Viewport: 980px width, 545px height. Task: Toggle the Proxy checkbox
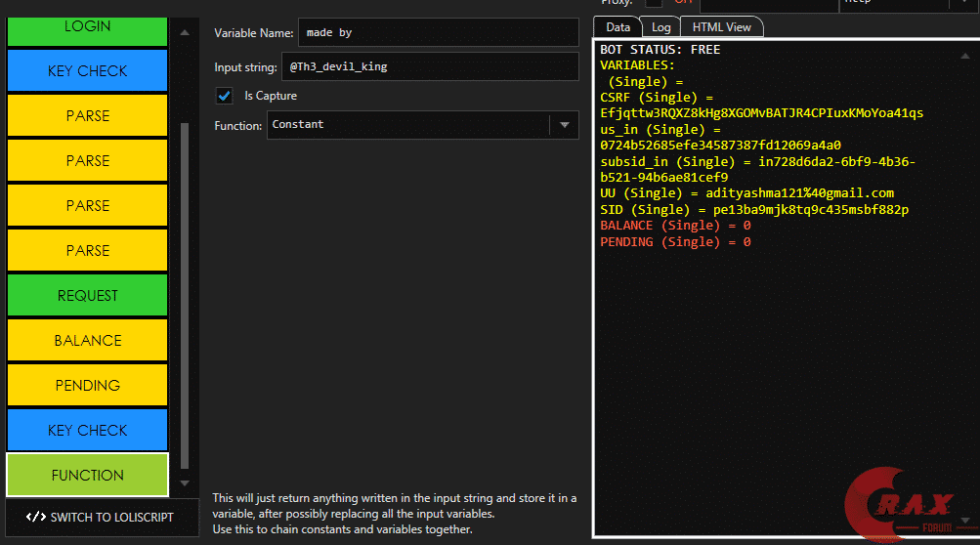point(653,3)
